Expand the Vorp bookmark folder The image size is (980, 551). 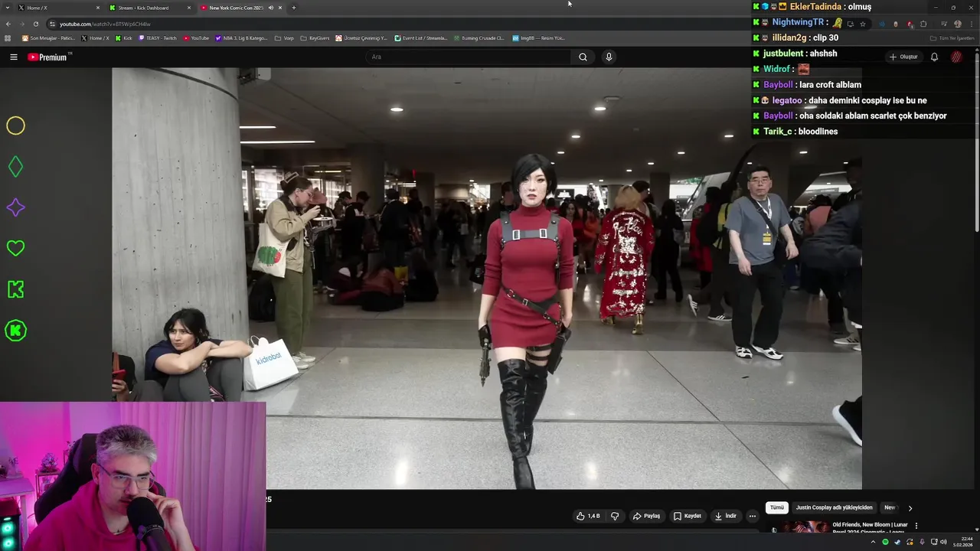click(x=284, y=38)
